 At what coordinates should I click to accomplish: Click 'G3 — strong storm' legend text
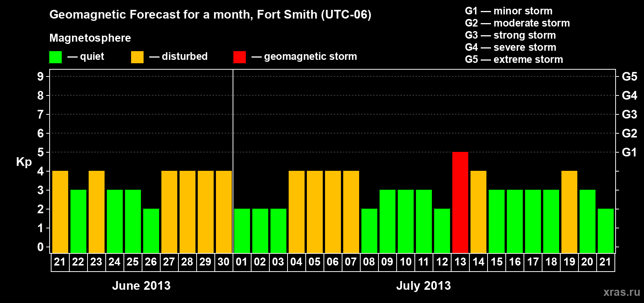(x=510, y=35)
